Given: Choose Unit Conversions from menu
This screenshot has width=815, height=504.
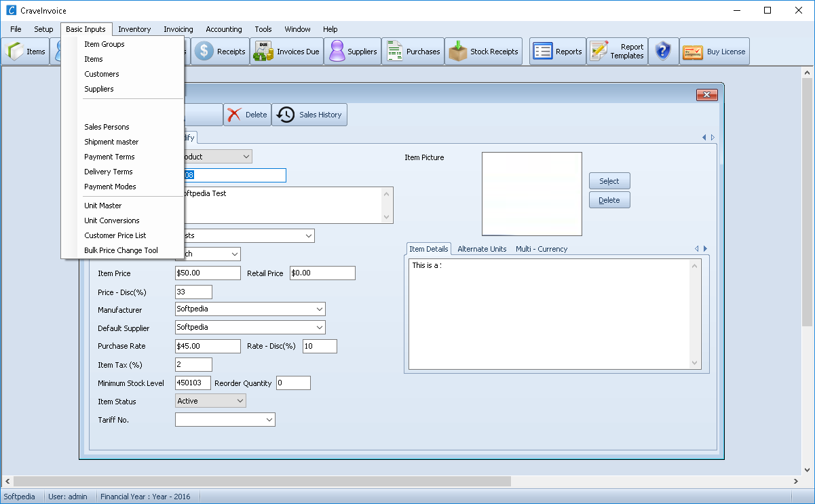Looking at the screenshot, I should coord(112,220).
